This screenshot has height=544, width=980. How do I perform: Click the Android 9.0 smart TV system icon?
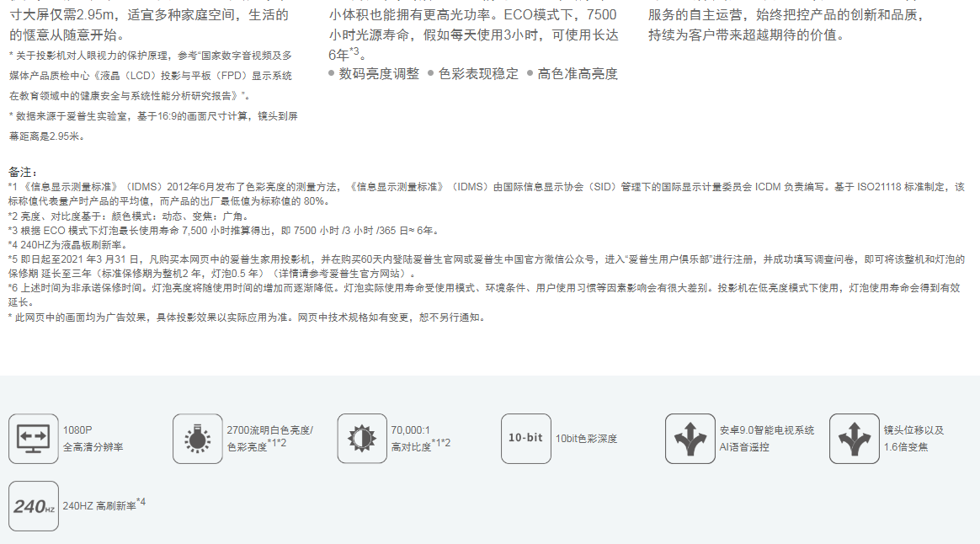tap(690, 439)
